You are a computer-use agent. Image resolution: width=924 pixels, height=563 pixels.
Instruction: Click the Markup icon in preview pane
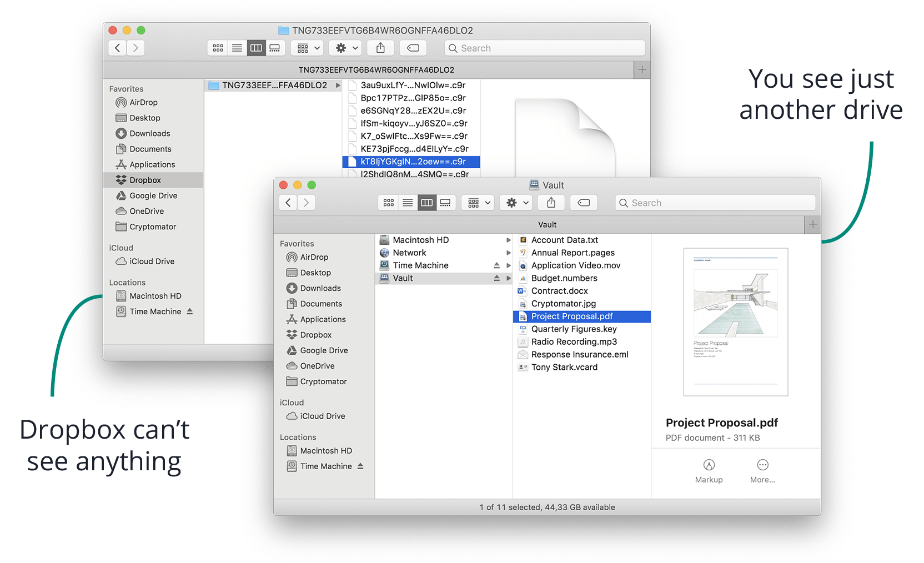[x=709, y=465]
